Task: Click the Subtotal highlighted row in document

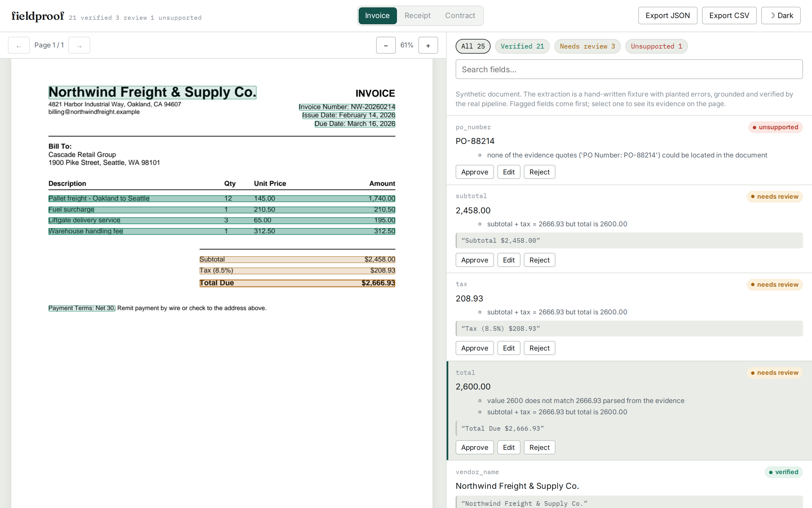Action: [297, 259]
